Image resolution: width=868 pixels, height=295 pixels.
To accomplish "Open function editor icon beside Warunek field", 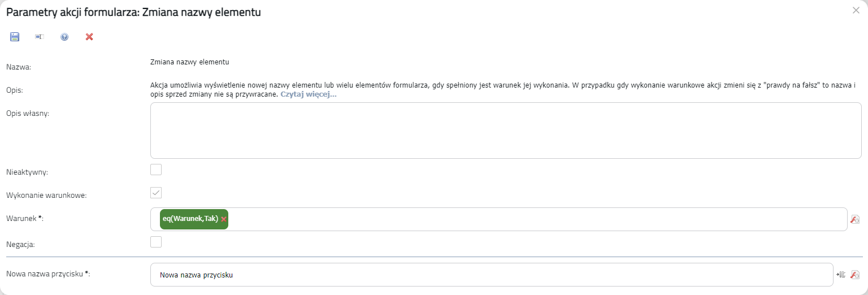I will (855, 219).
